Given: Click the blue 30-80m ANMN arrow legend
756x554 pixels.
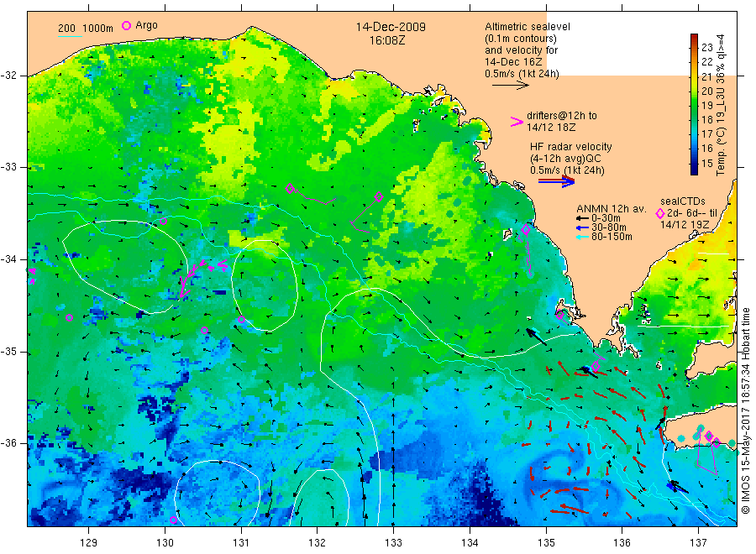Looking at the screenshot, I should tap(582, 227).
